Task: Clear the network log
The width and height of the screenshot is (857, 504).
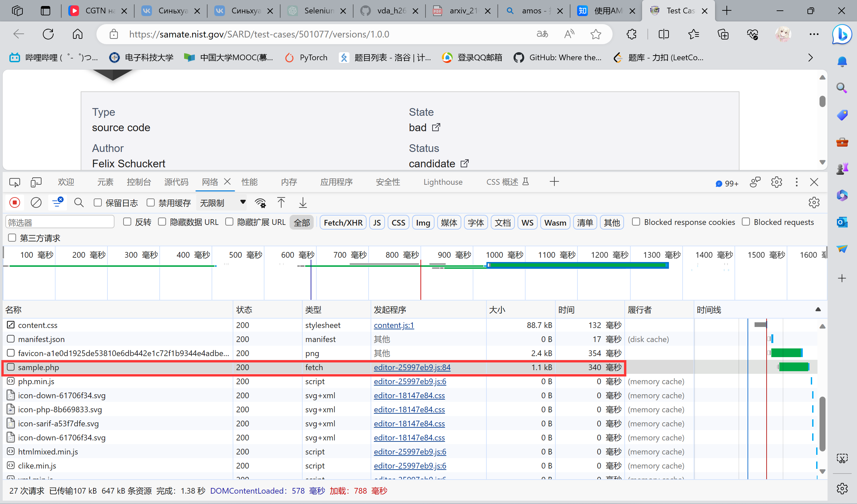Action: click(36, 203)
